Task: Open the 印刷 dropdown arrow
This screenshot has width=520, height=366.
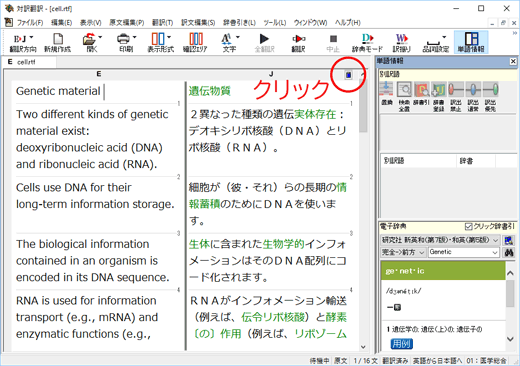Action: (134, 37)
